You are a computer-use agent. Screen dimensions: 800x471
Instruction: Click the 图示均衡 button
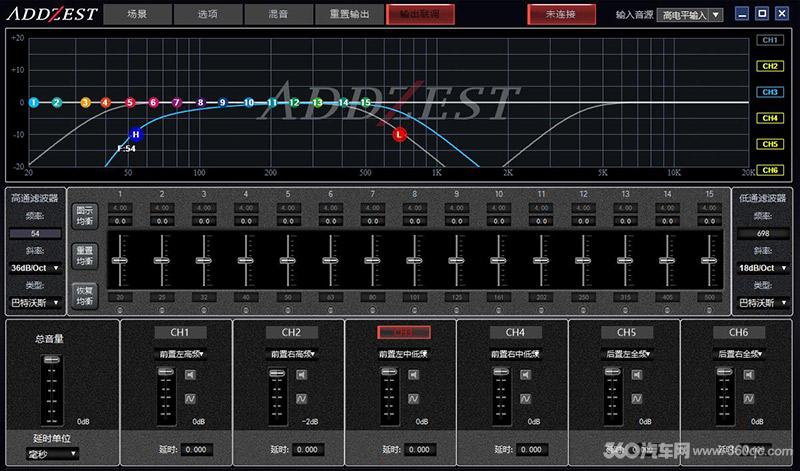tap(85, 216)
